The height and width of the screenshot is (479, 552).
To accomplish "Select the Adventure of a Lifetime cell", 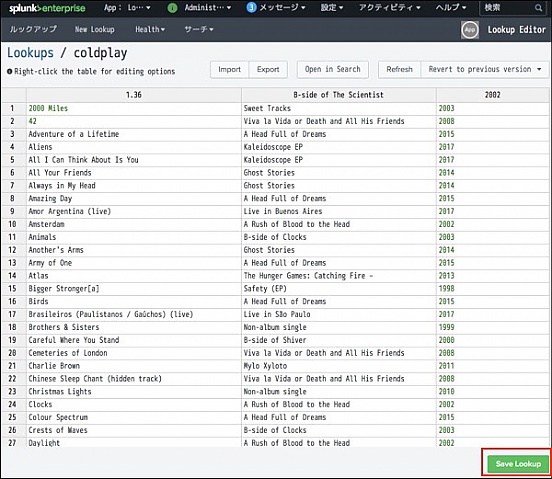I will coord(134,134).
